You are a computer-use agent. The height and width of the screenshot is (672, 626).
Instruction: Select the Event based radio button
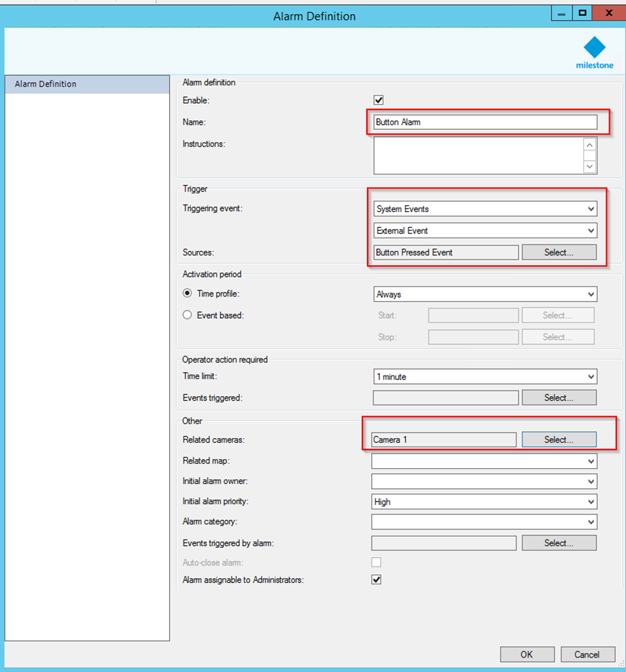pyautogui.click(x=186, y=315)
